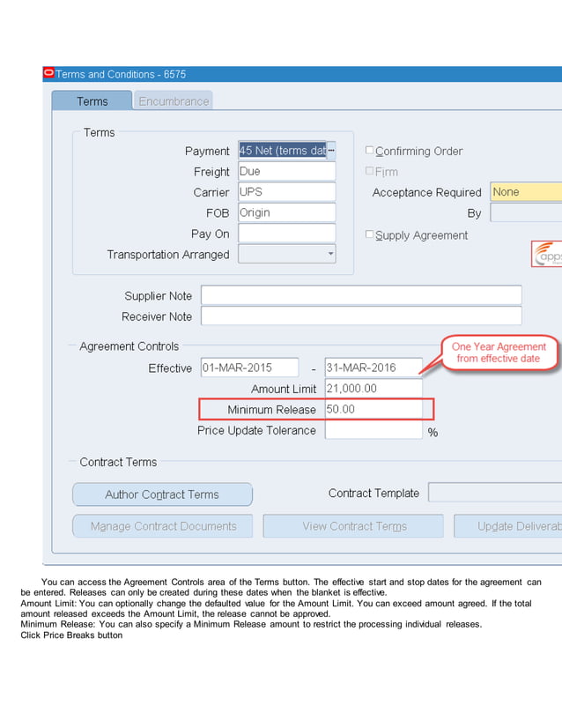Click the empty Pay On field

click(287, 233)
